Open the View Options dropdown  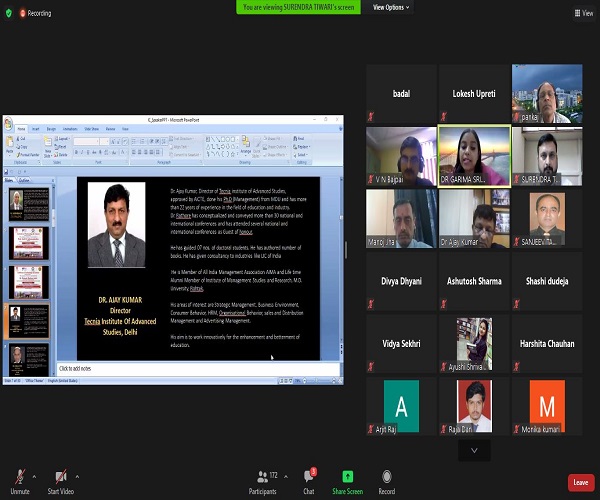pos(391,7)
